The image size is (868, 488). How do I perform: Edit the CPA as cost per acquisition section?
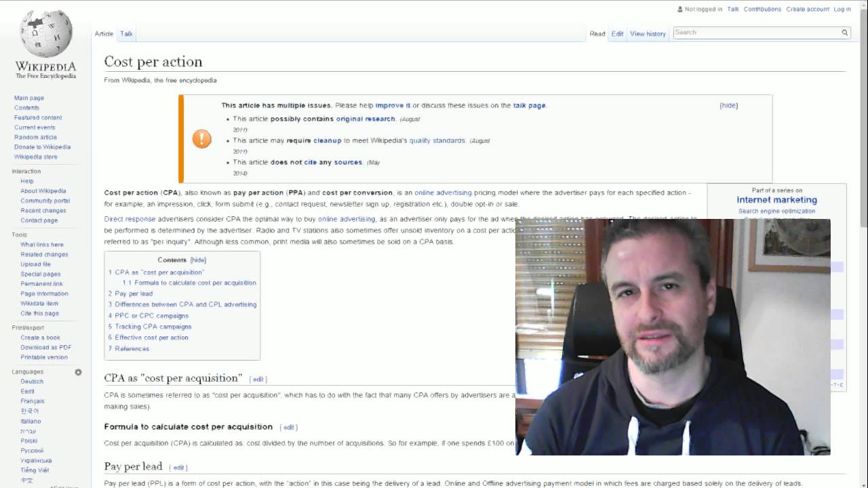tap(258, 380)
